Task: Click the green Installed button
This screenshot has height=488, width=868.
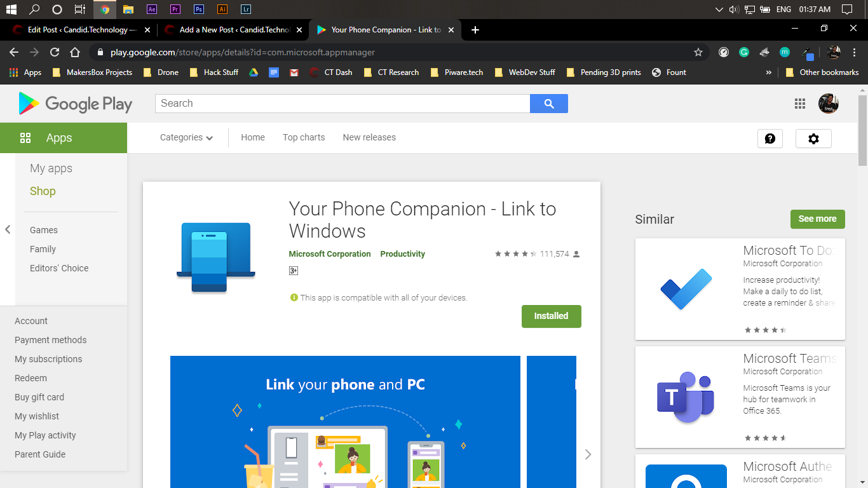Action: point(551,316)
